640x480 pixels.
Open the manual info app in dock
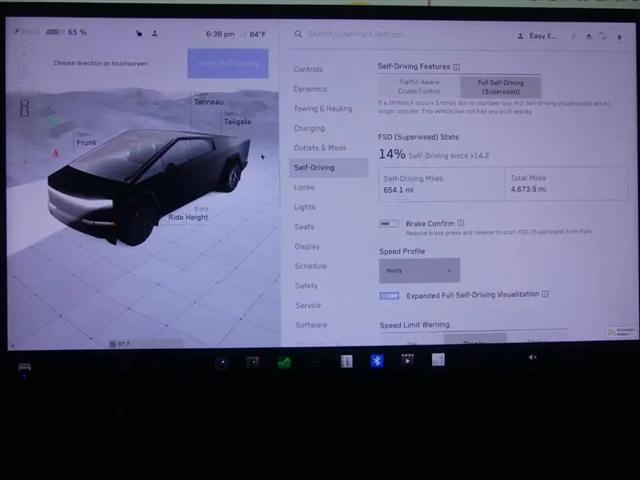[x=346, y=361]
